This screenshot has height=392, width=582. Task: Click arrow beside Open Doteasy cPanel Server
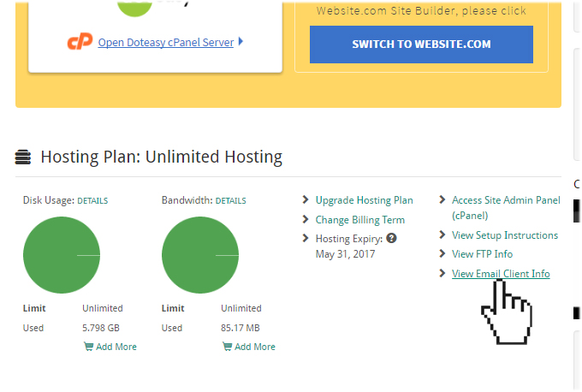click(x=241, y=41)
